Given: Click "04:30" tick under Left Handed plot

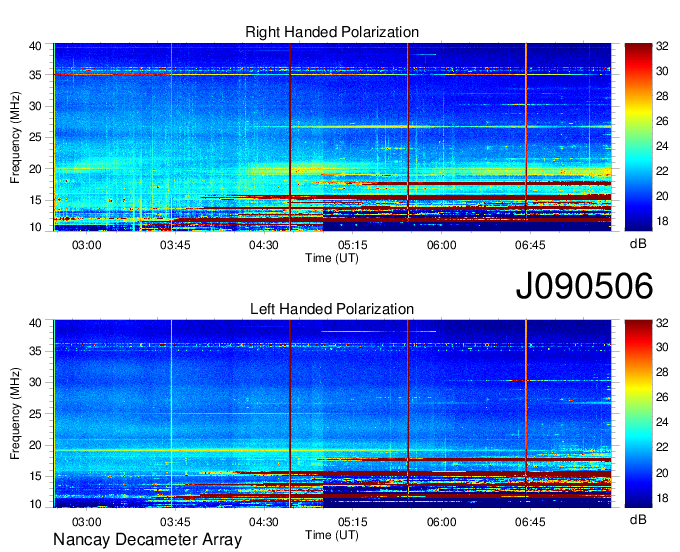Looking at the screenshot, I should pyautogui.click(x=264, y=522).
